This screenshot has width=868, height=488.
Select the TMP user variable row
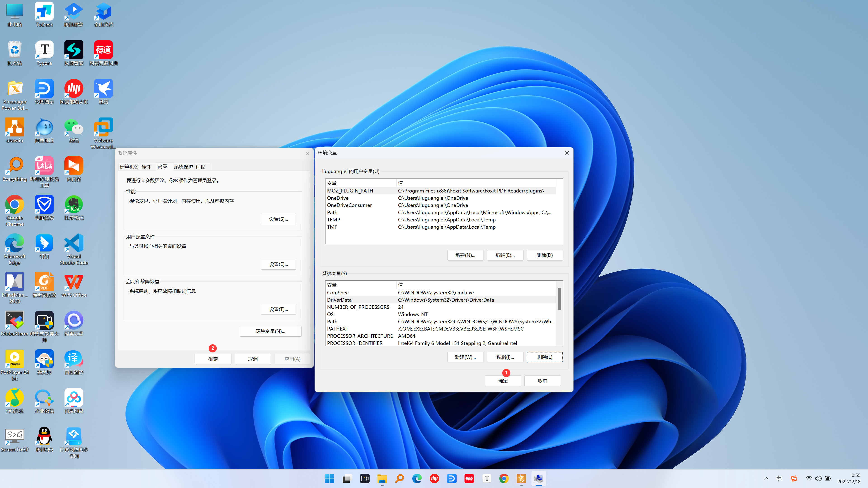(440, 227)
